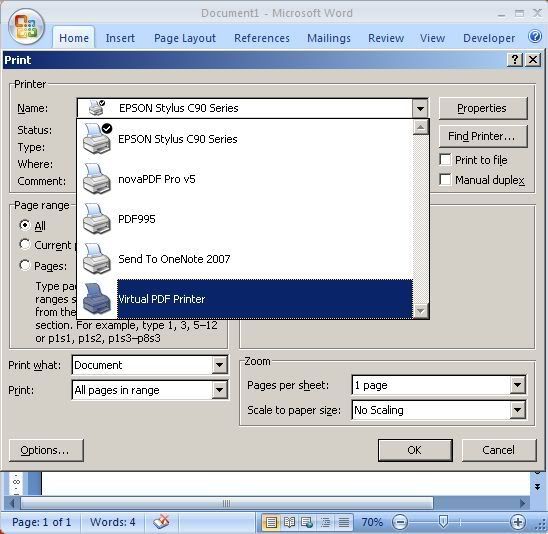This screenshot has height=534, width=548.
Task: Click the novaPDF Pro v5 printer icon
Action: [96, 179]
